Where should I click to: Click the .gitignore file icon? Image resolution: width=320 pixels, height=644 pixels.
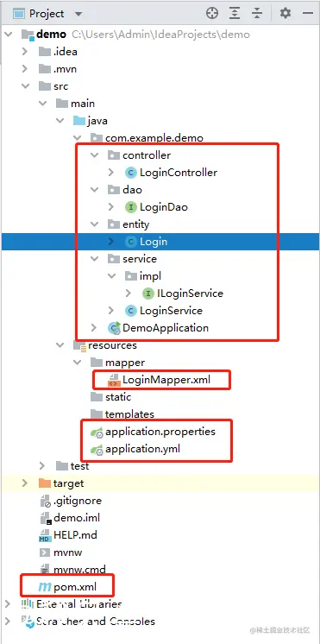coord(45,501)
